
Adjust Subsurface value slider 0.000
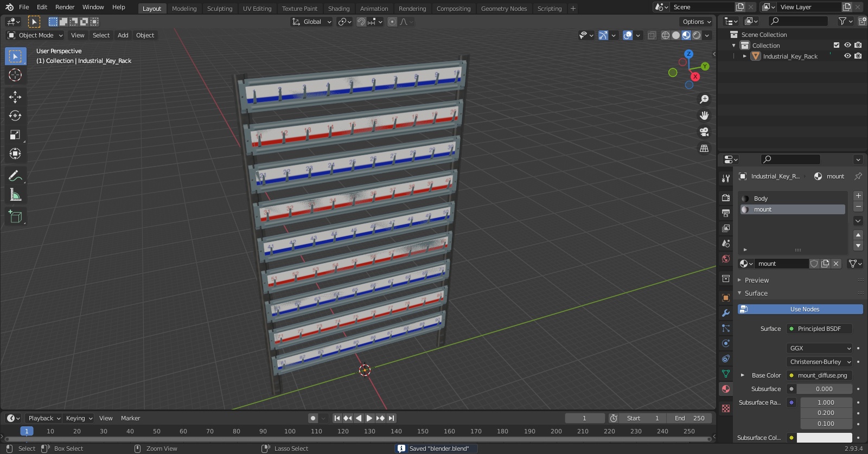[824, 389]
